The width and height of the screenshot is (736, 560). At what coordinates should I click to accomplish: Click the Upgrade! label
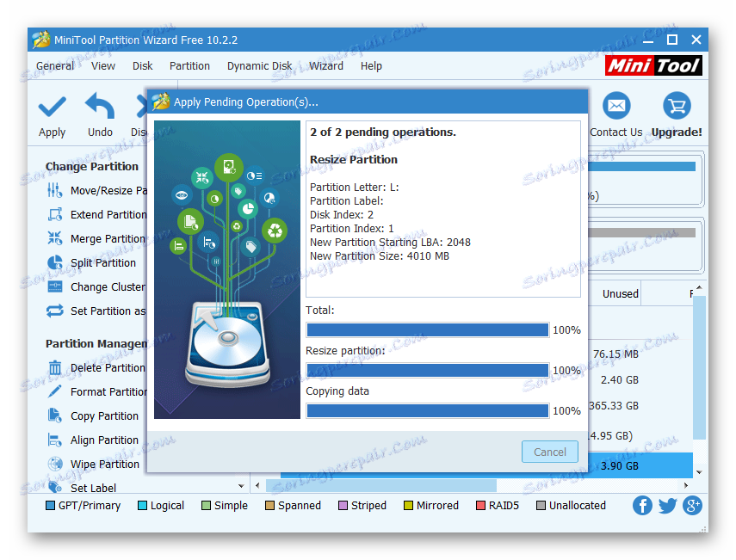[x=677, y=132]
